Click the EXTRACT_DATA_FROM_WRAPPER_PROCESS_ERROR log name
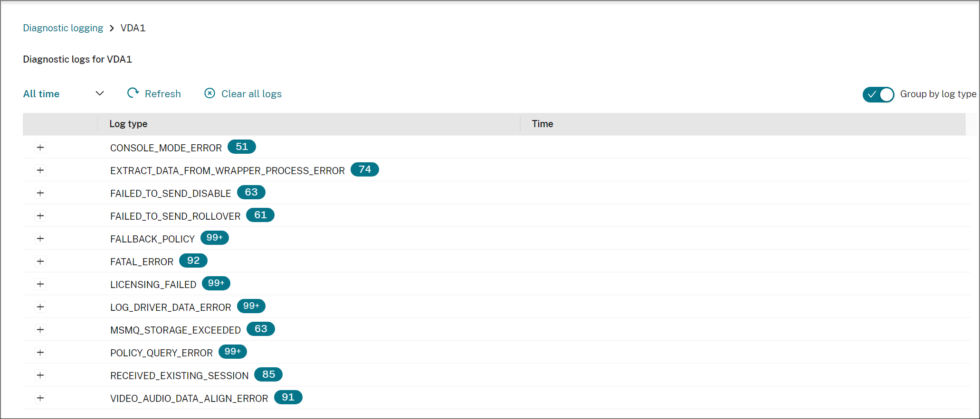Screen dimensions: 980x419 [228, 171]
